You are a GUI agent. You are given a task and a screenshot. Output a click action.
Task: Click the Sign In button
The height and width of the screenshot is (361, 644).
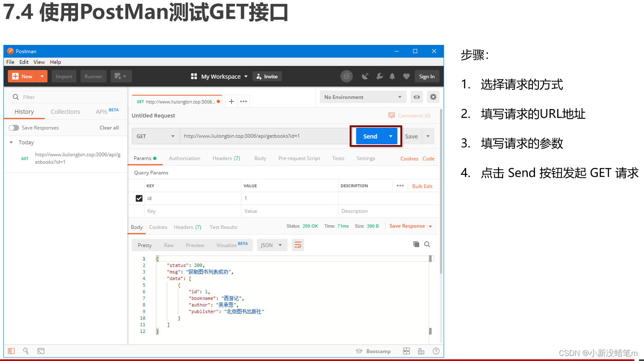[427, 76]
